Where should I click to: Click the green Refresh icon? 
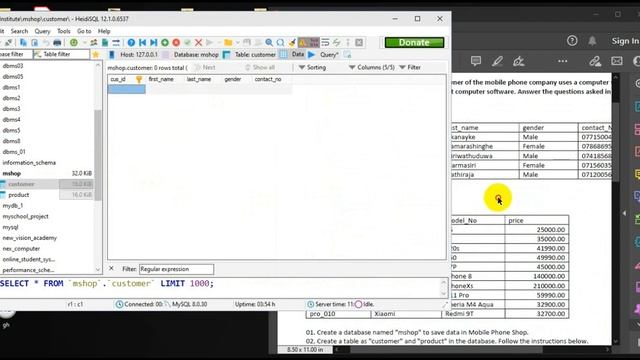point(73,42)
